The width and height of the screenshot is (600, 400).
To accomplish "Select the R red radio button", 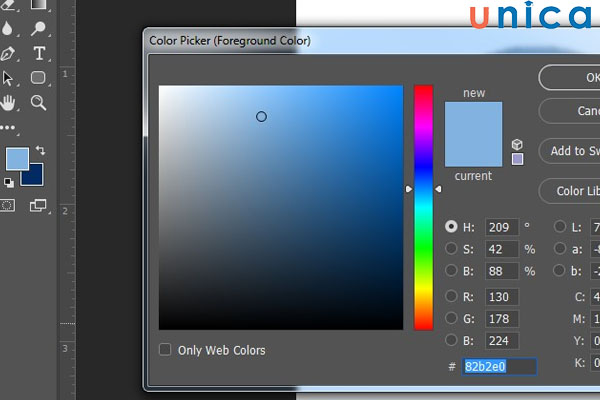I will tap(451, 296).
